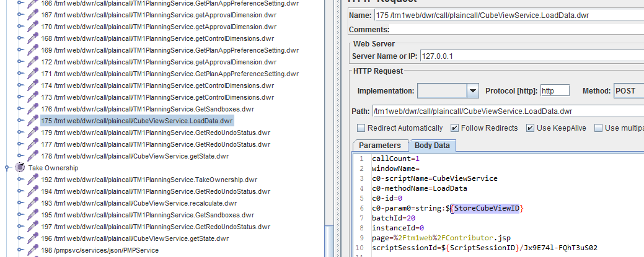This screenshot has width=644, height=257.
Task: Click the Take Ownership controller icon
Action: pos(20,168)
